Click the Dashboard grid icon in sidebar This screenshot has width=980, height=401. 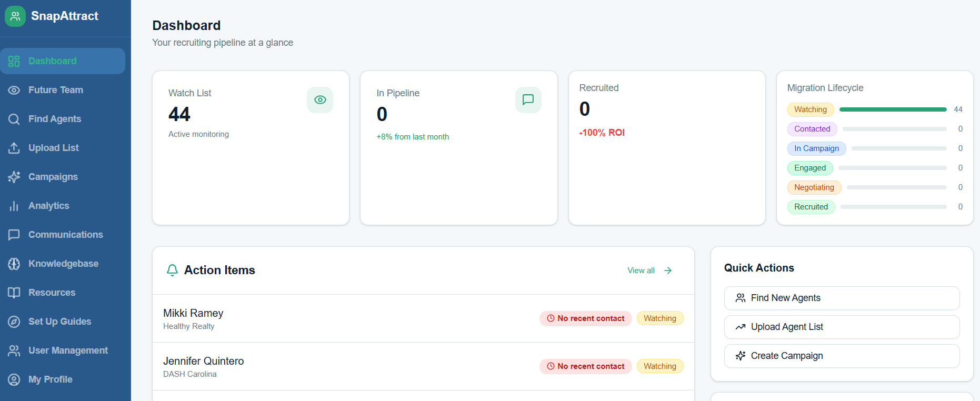[14, 61]
